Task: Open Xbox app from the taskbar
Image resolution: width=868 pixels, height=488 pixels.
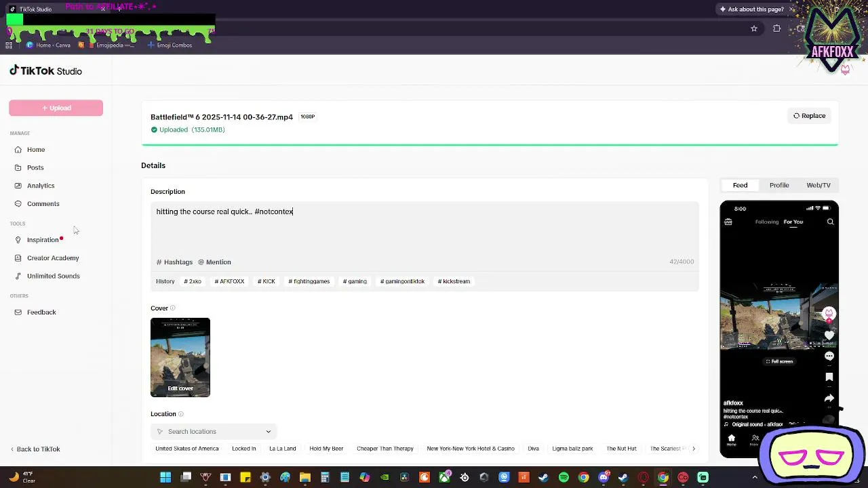Action: click(x=444, y=477)
